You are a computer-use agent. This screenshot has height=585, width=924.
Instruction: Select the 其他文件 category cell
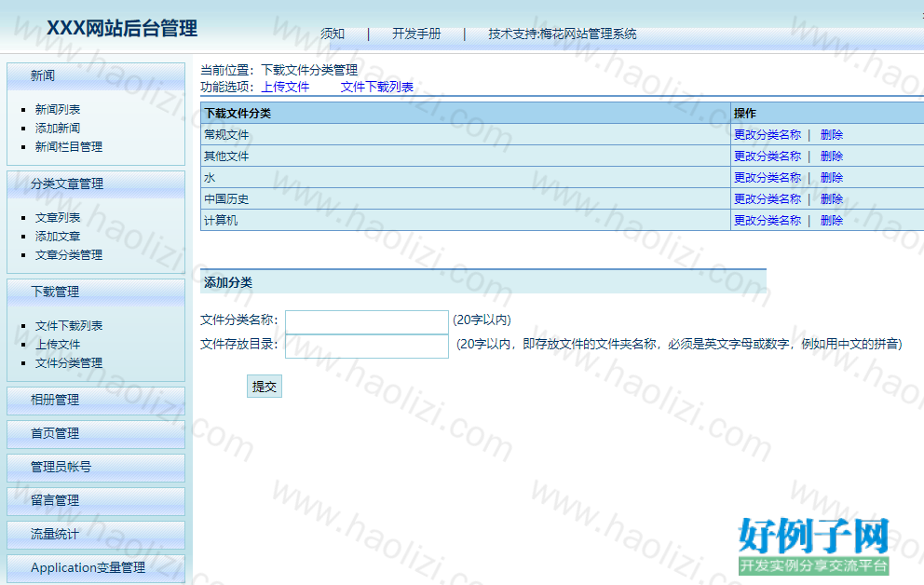[x=466, y=156]
